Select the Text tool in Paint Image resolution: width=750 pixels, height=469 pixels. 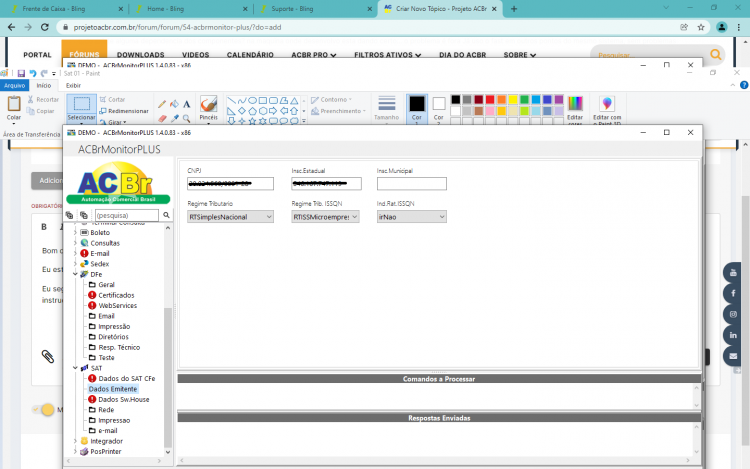pos(187,104)
